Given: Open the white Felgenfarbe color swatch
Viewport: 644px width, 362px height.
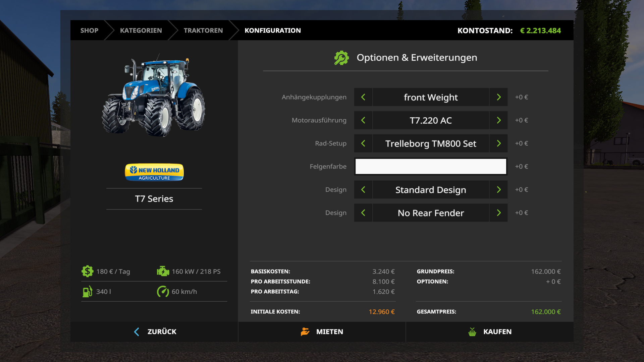Looking at the screenshot, I should pos(431,167).
